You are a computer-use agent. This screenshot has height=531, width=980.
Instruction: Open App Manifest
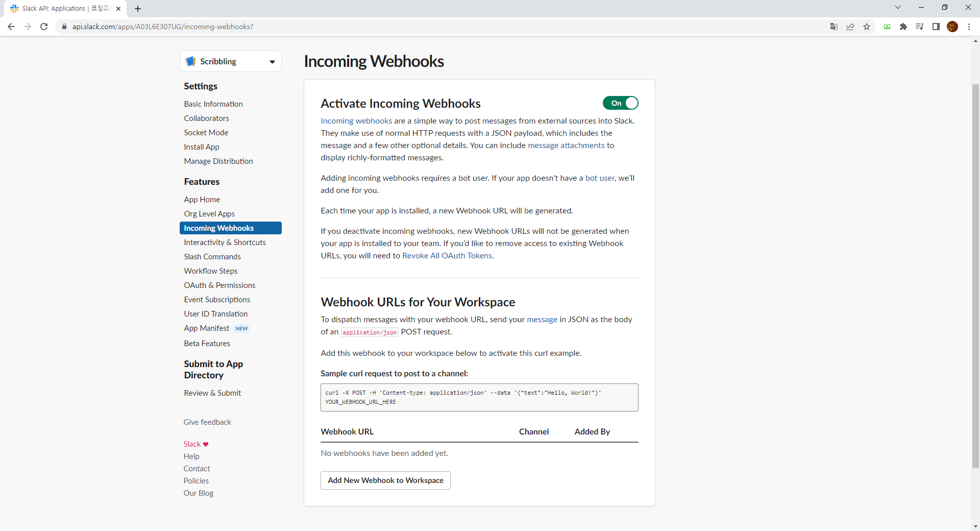pos(207,328)
